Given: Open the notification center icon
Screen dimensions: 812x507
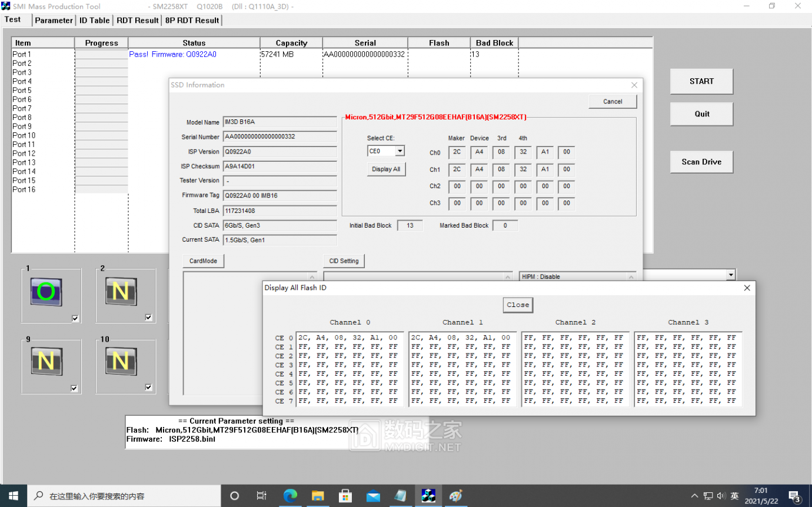Looking at the screenshot, I should pyautogui.click(x=794, y=496).
